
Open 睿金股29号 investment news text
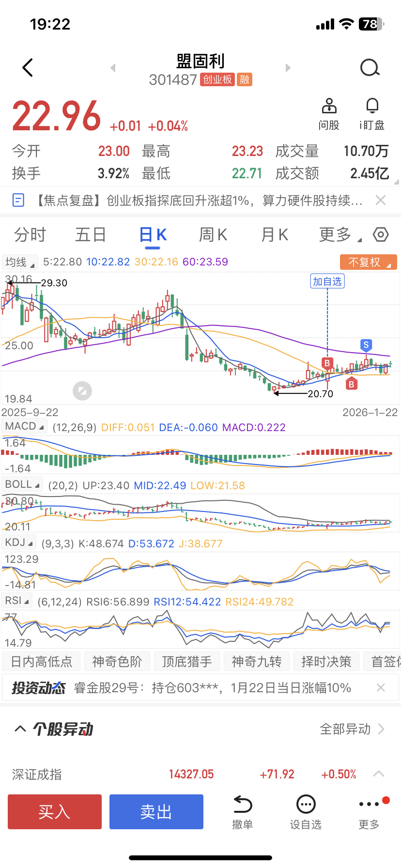point(213,688)
